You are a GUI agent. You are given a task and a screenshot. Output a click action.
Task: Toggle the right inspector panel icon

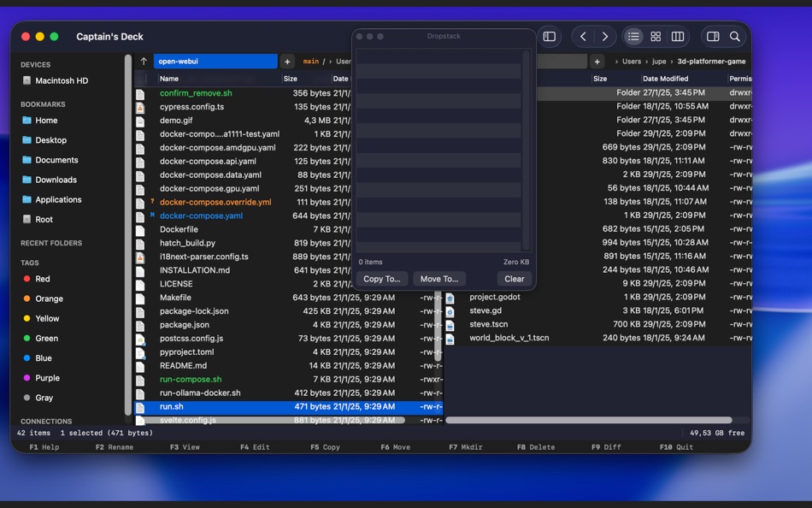[x=713, y=37]
